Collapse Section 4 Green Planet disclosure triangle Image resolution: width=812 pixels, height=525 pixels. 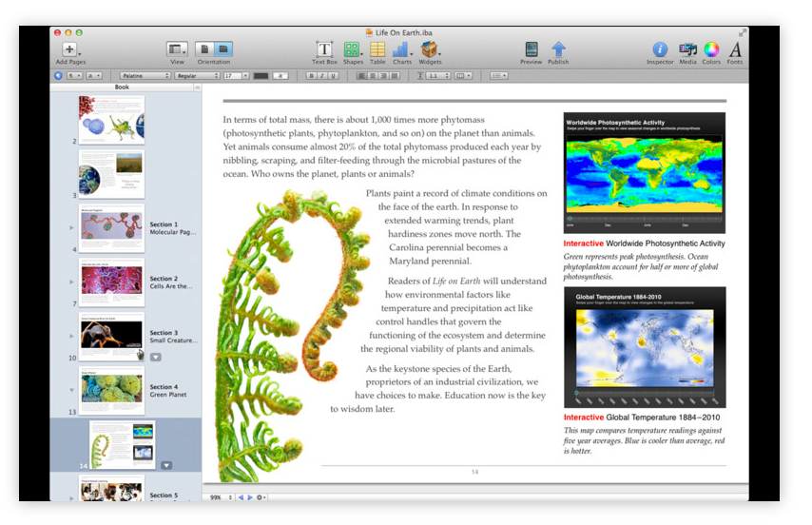71,390
